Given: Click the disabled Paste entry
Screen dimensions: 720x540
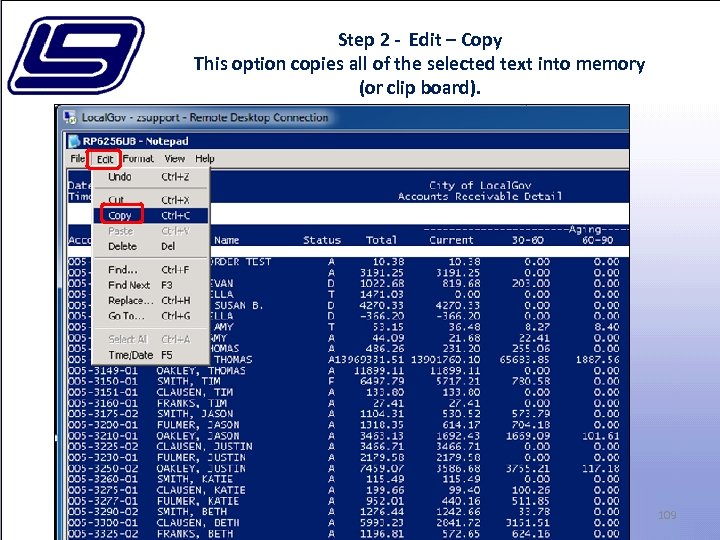Looking at the screenshot, I should pyautogui.click(x=150, y=231).
